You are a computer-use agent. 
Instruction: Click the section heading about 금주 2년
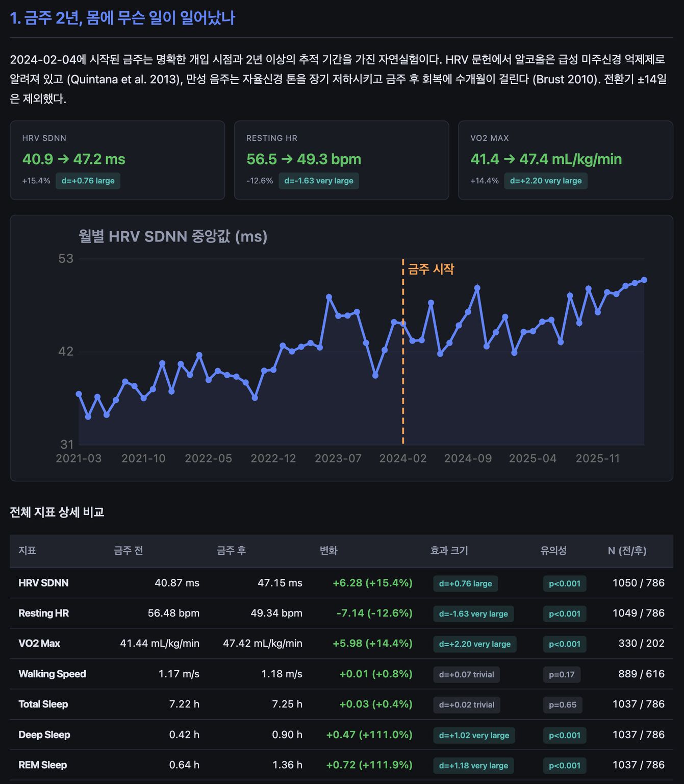(x=122, y=18)
